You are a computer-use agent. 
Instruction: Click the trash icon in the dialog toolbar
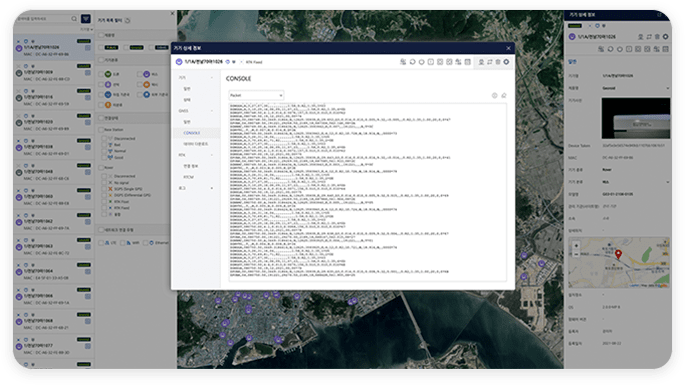coord(498,62)
